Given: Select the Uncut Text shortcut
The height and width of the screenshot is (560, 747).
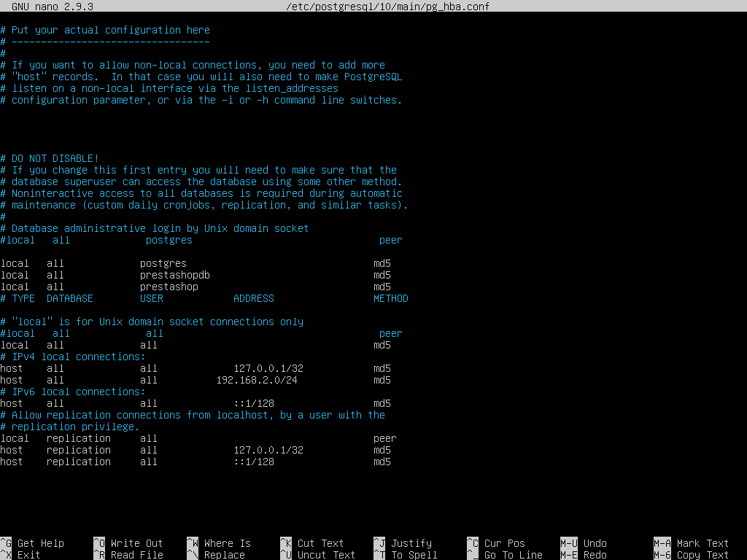Looking at the screenshot, I should click(326, 555).
